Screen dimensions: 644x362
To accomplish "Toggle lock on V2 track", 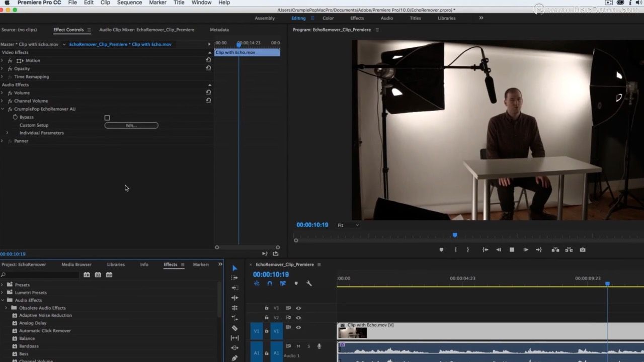I will click(x=267, y=318).
